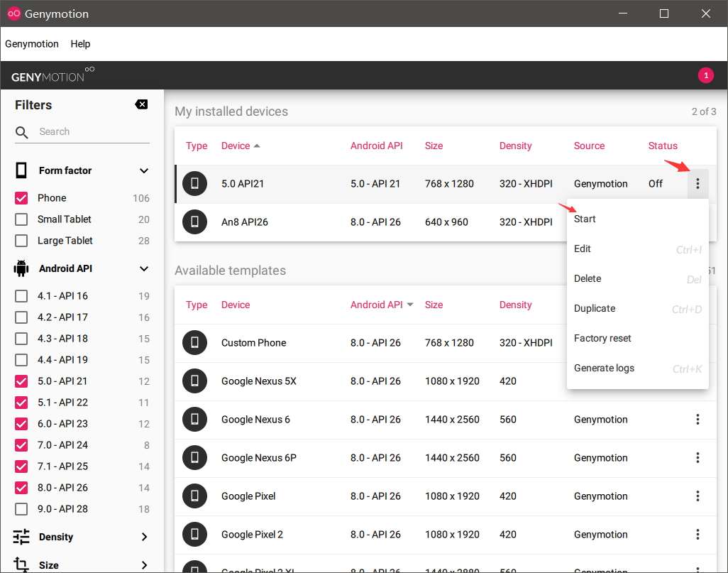The image size is (728, 573).
Task: Click the Size crop icon
Action: click(x=21, y=564)
